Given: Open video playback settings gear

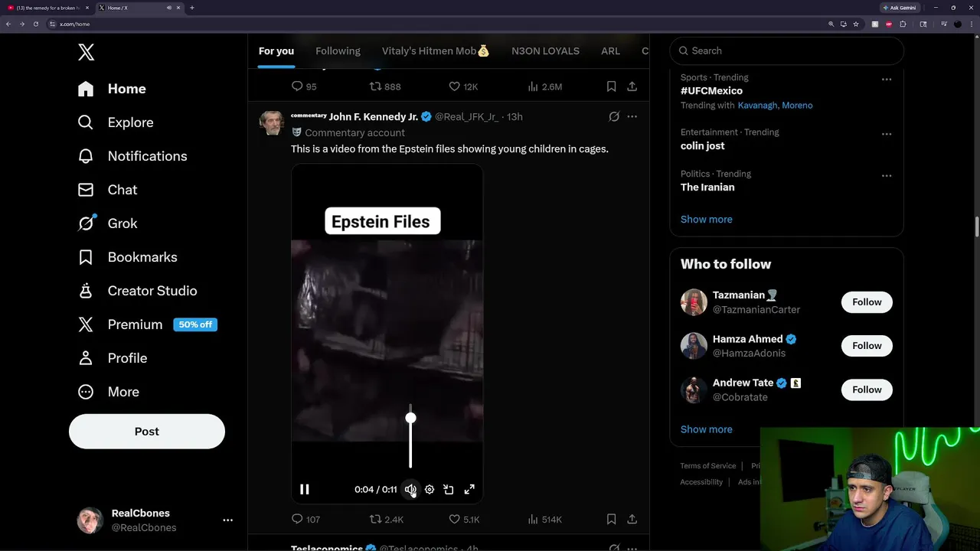Looking at the screenshot, I should [x=430, y=490].
